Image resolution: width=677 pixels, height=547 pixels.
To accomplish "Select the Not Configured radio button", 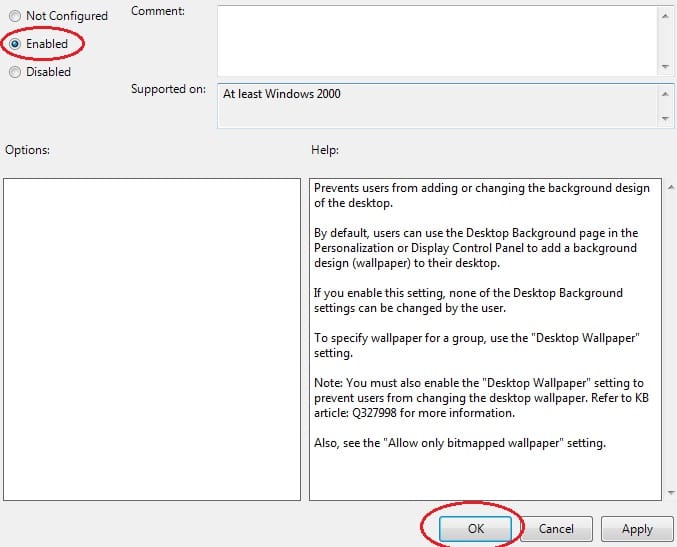I will pos(15,16).
